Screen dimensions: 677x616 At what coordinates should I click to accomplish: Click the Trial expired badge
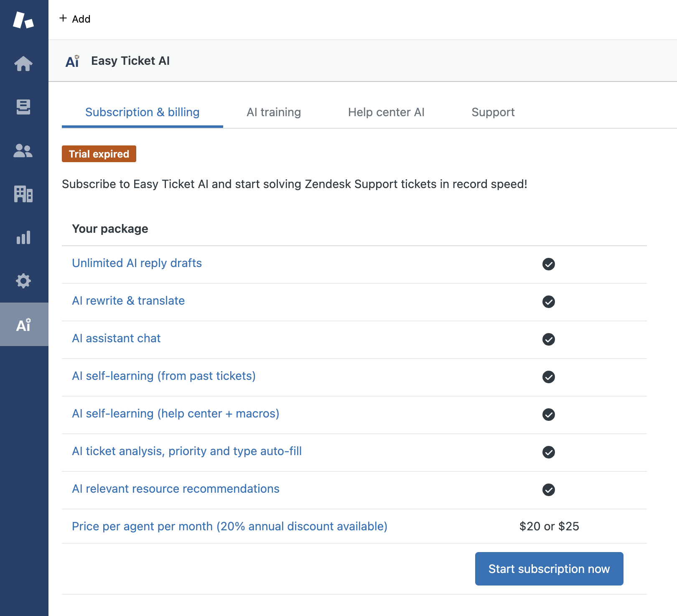99,154
